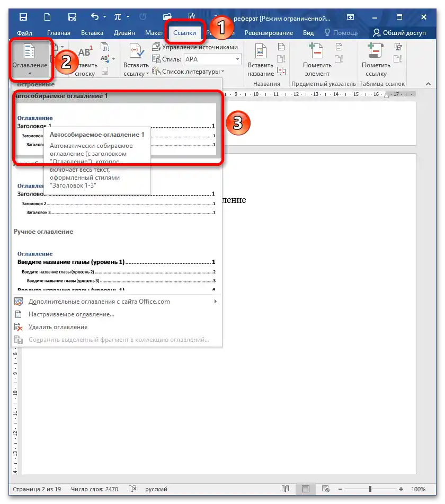Image resolution: width=445 pixels, height=504 pixels.
Task: Click the zoom out minus button
Action: 340,489
